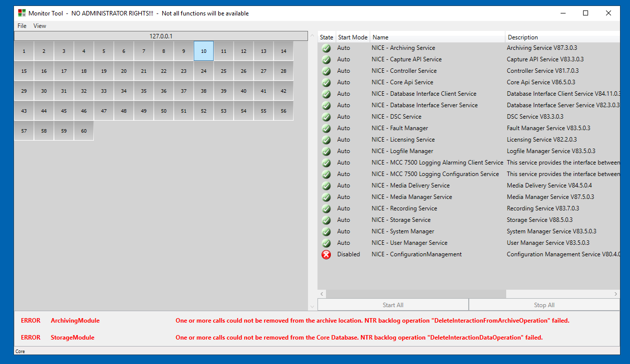Click the DeleteInteractionDataOperation error message

click(x=359, y=338)
